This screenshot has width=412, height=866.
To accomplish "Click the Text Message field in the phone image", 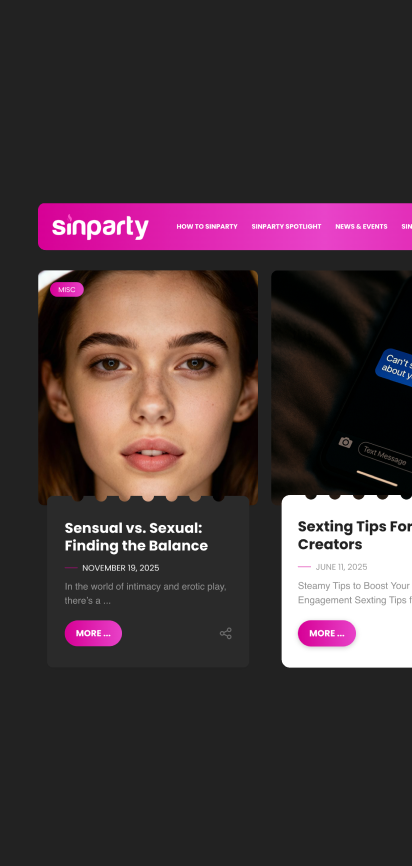I will click(385, 455).
